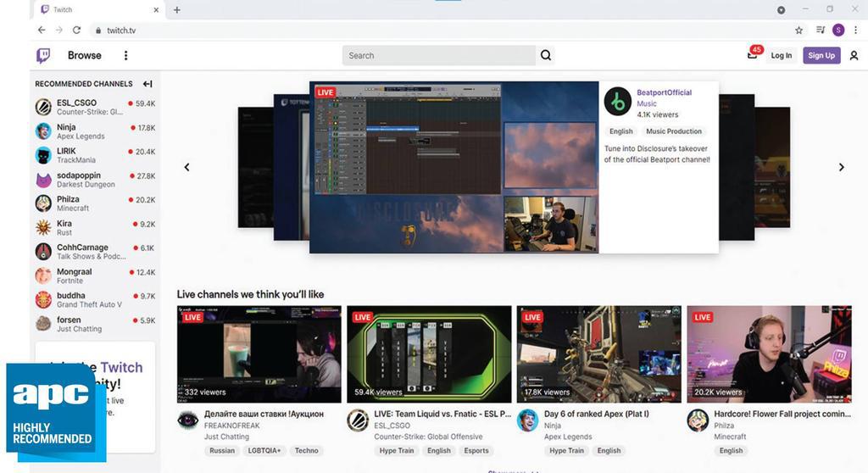The height and width of the screenshot is (473, 868).
Task: Open the three-dot more menu beside Browse
Action: 125,55
